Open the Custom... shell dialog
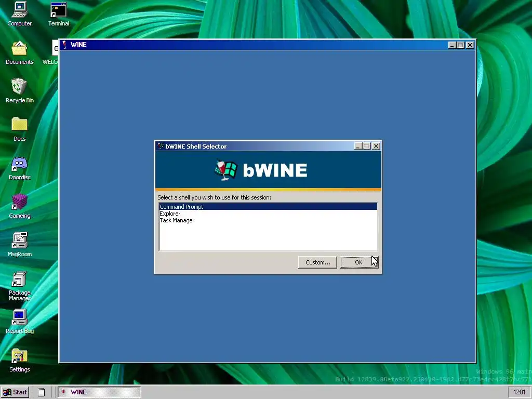The image size is (532, 399). [317, 262]
